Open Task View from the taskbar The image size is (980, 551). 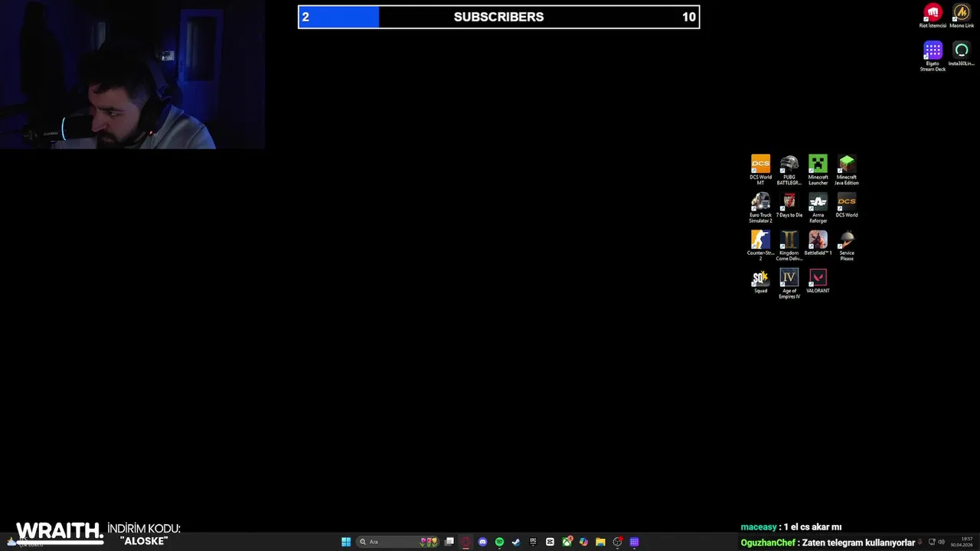click(449, 542)
